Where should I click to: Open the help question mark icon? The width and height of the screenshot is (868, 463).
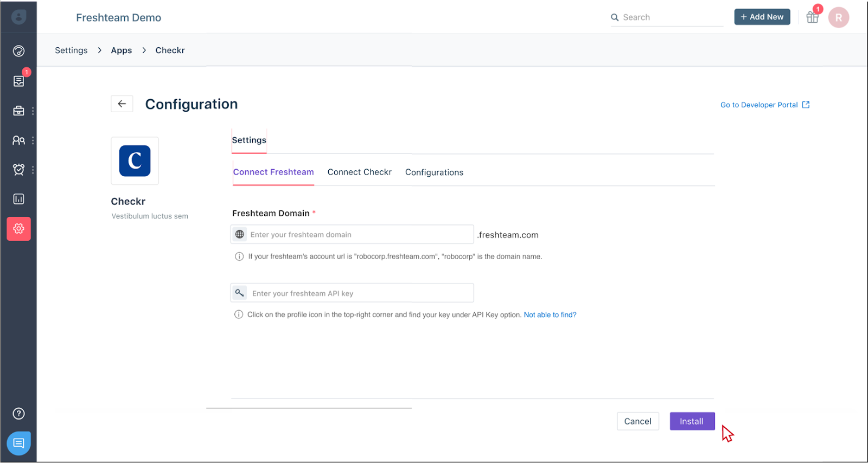point(18,414)
